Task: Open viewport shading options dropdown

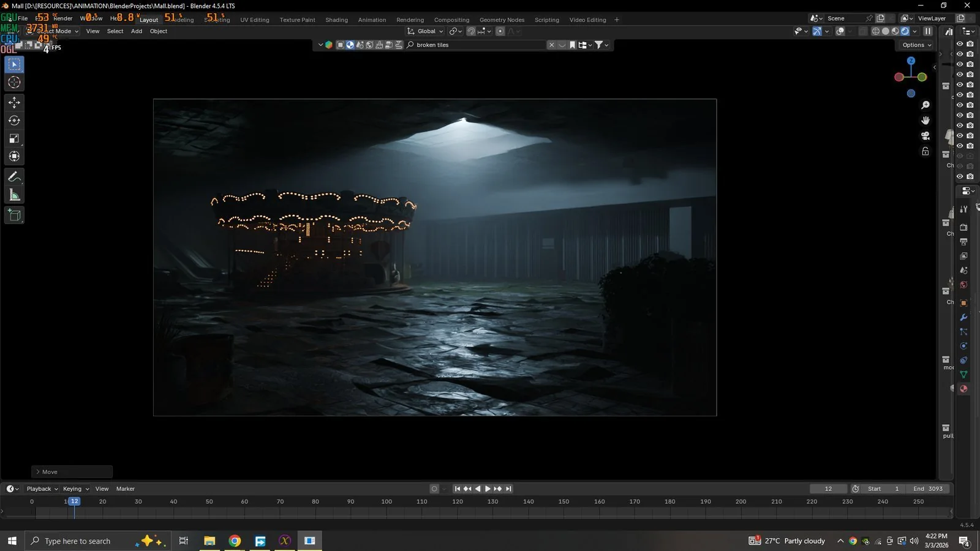Action: tap(915, 31)
